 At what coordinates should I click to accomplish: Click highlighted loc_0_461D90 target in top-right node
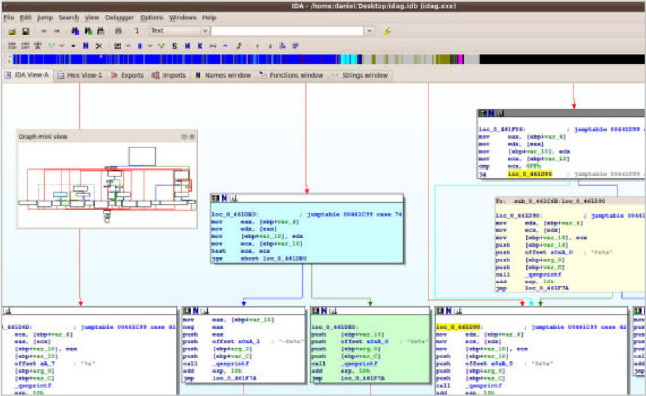[529, 174]
